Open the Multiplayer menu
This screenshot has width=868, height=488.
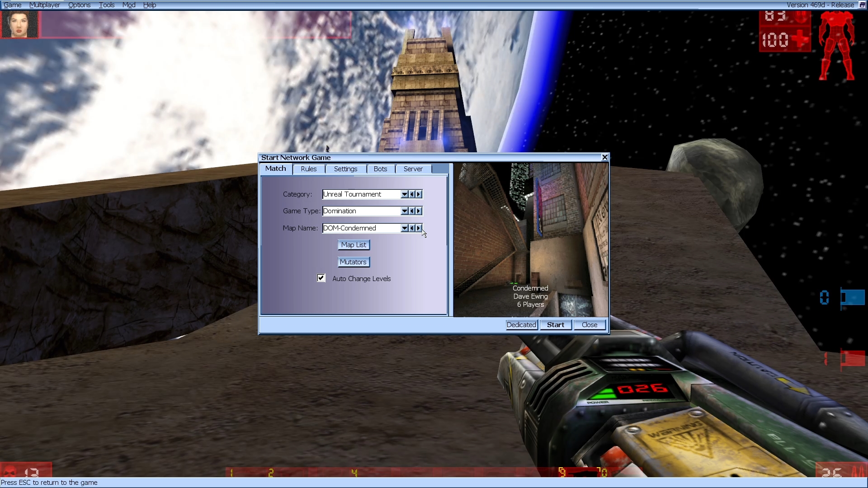click(x=45, y=5)
